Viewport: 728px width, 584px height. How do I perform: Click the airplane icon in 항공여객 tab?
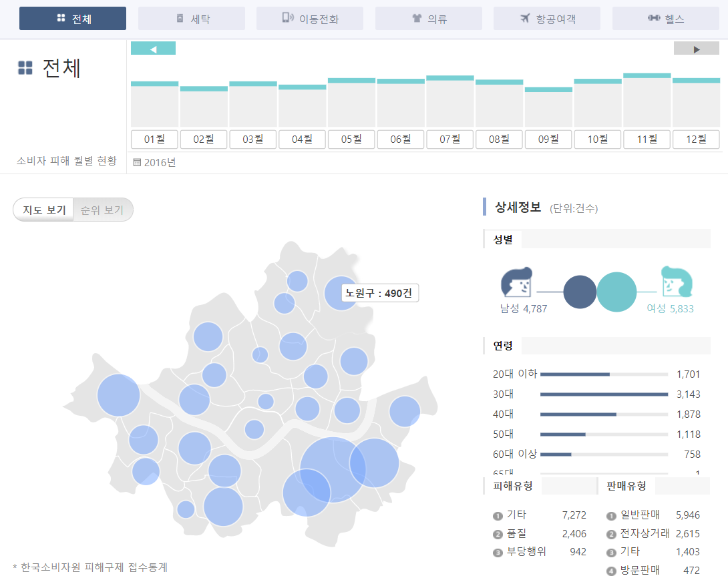[525, 18]
